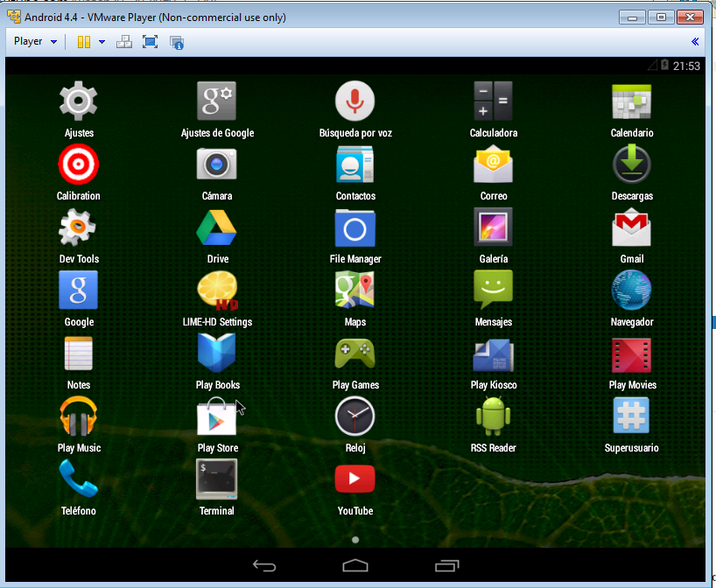Open the Superusuario app

631,416
